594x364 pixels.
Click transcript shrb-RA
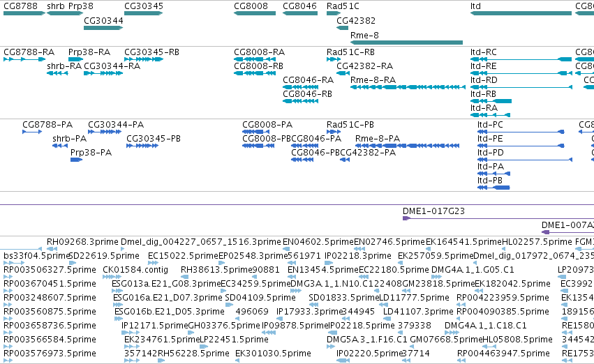57,73
